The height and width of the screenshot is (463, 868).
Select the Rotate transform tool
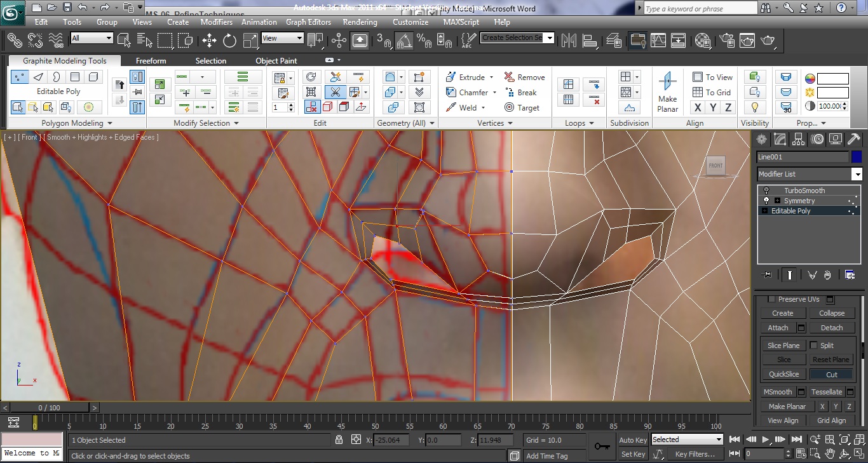tap(229, 41)
